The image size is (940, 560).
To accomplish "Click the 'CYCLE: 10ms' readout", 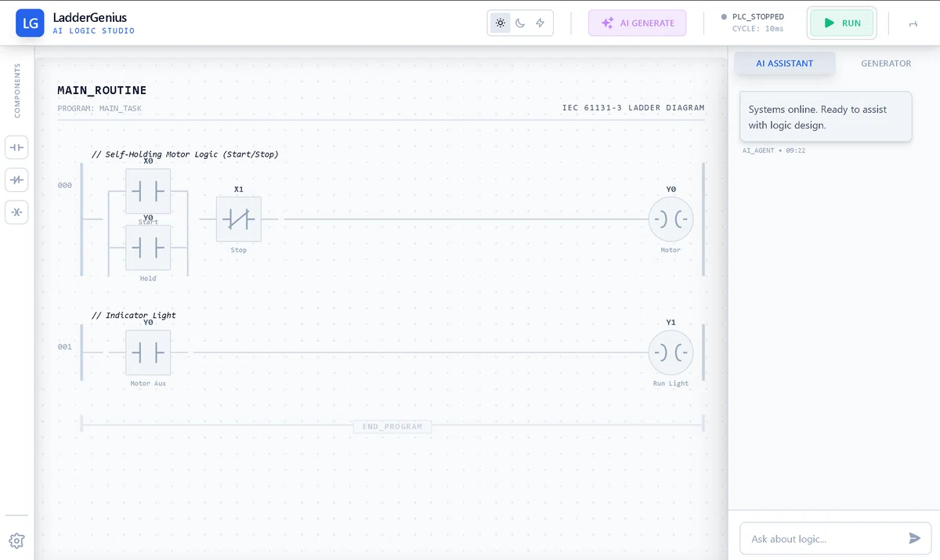I will pos(757,29).
